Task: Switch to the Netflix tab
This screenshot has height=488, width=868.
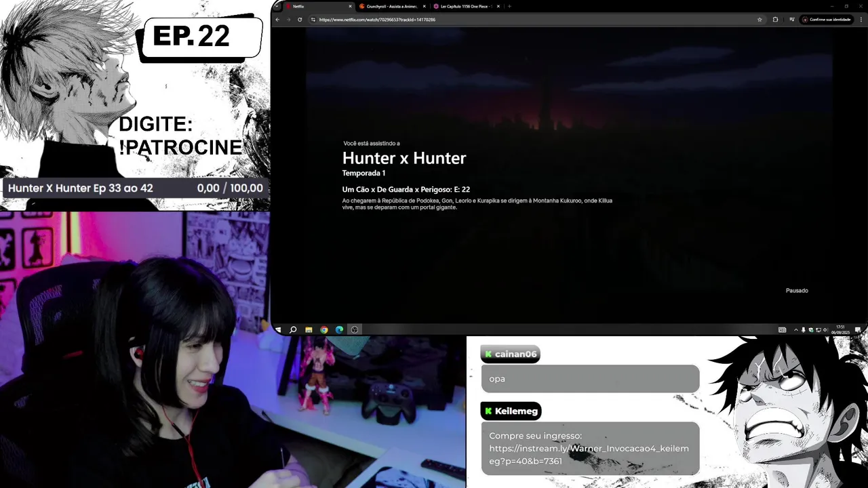Action: 319,6
